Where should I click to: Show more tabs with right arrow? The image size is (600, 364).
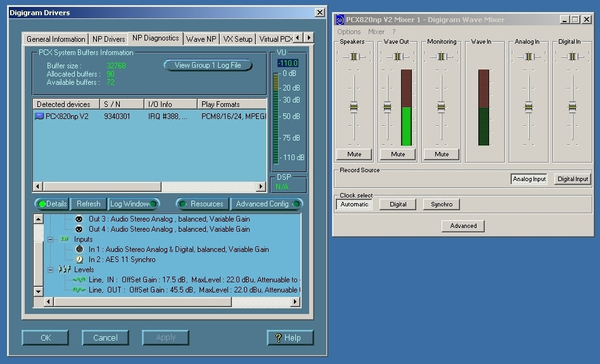[309, 37]
